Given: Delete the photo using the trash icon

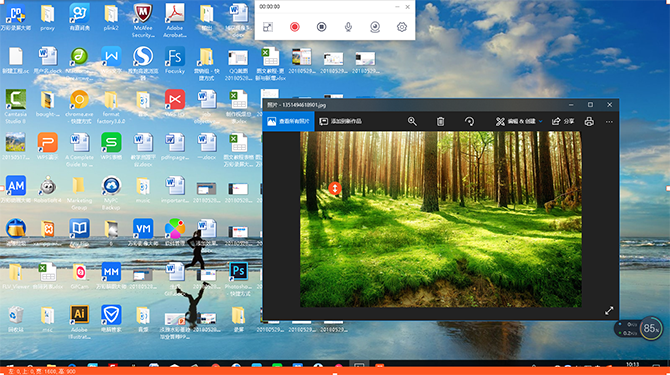Looking at the screenshot, I should coord(440,122).
